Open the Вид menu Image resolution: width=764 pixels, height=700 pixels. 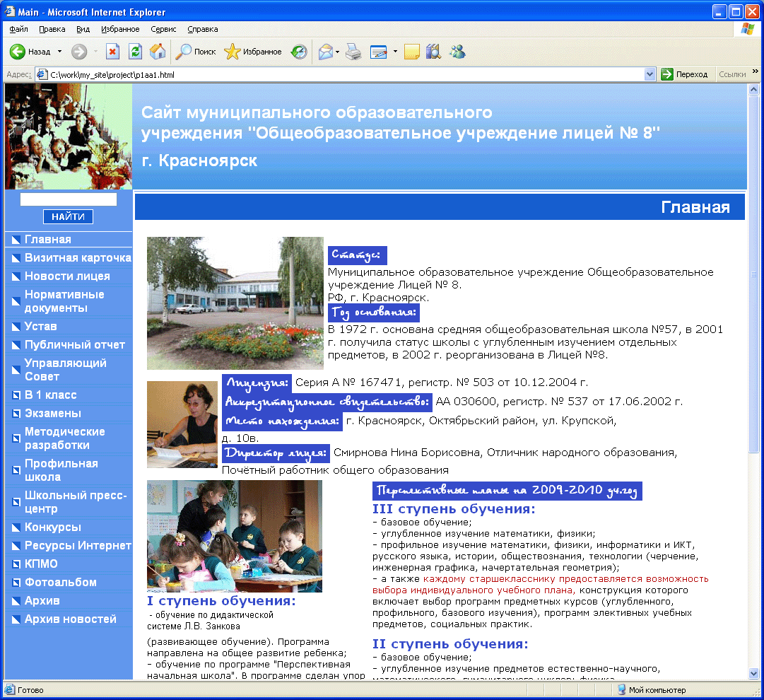[83, 29]
